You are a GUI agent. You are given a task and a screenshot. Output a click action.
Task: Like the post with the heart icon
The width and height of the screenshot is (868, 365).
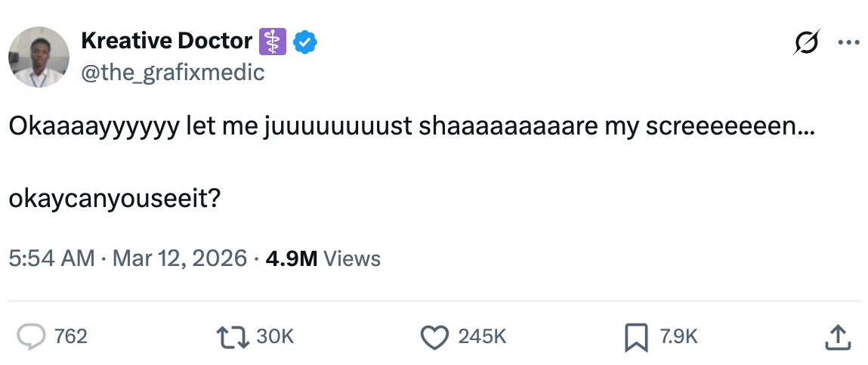(434, 336)
